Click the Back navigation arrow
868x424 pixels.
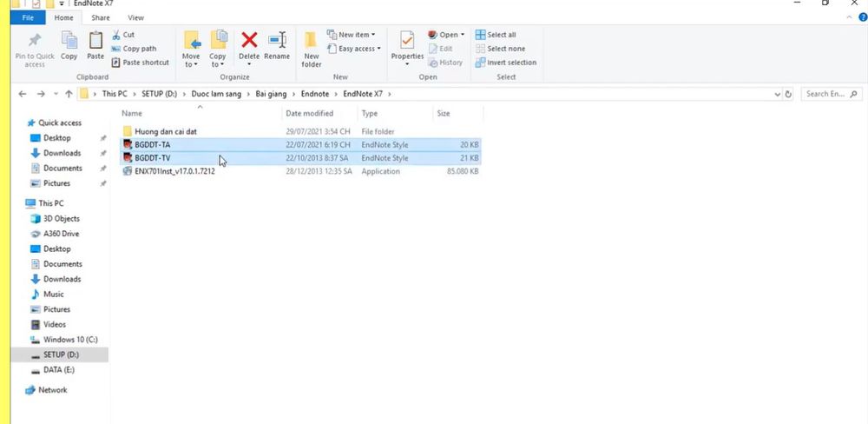pos(23,94)
